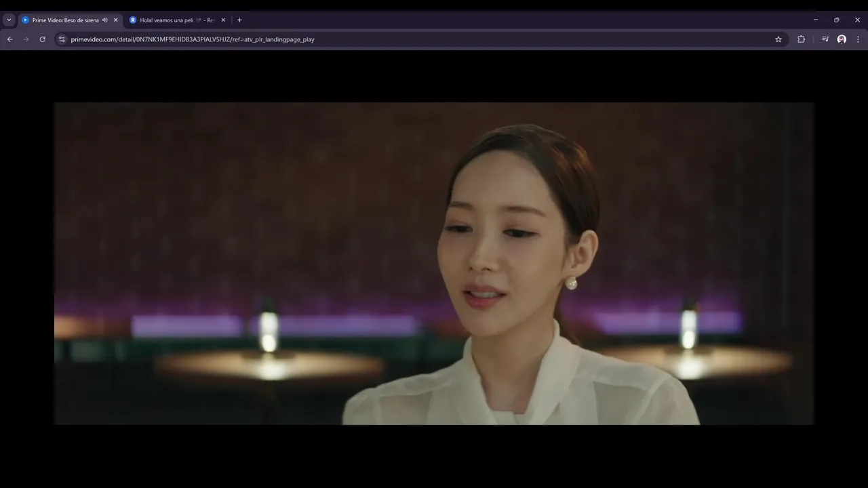
Task: Close the Chrome window
Action: 857,20
